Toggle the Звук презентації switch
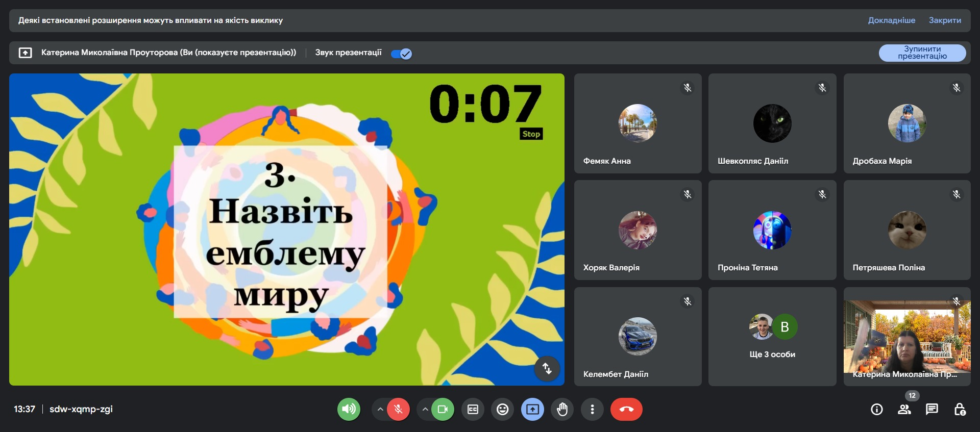Screen dimensions: 980x432 [x=402, y=54]
